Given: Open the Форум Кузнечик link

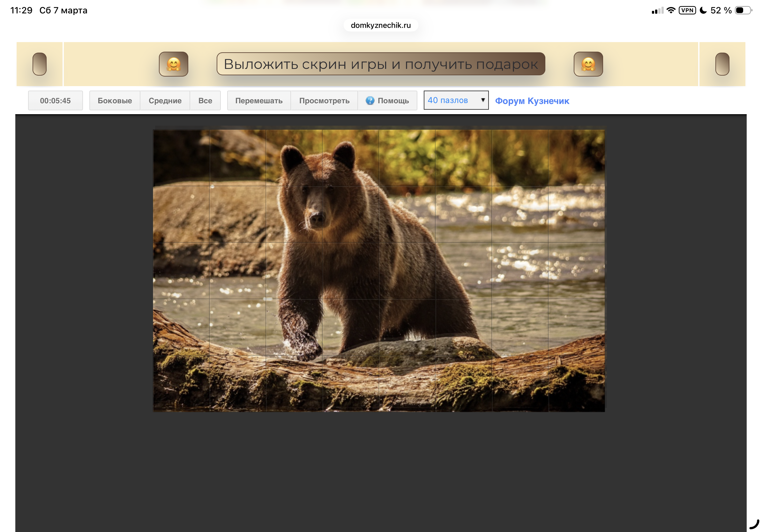Looking at the screenshot, I should click(x=532, y=101).
